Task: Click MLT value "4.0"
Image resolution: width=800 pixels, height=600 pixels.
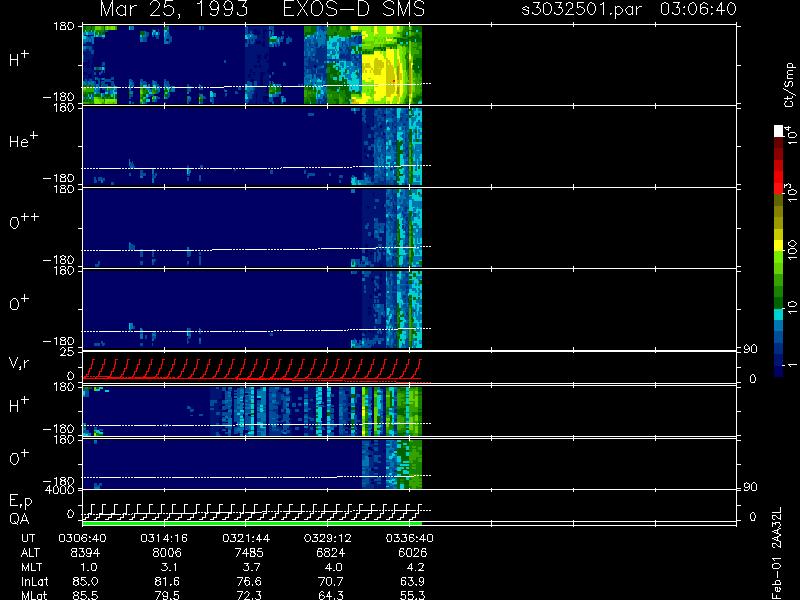Action: click(x=333, y=567)
